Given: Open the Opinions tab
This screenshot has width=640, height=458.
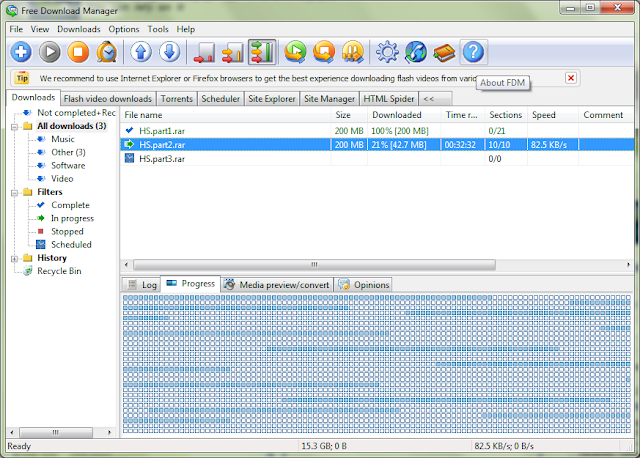Looking at the screenshot, I should click(363, 285).
